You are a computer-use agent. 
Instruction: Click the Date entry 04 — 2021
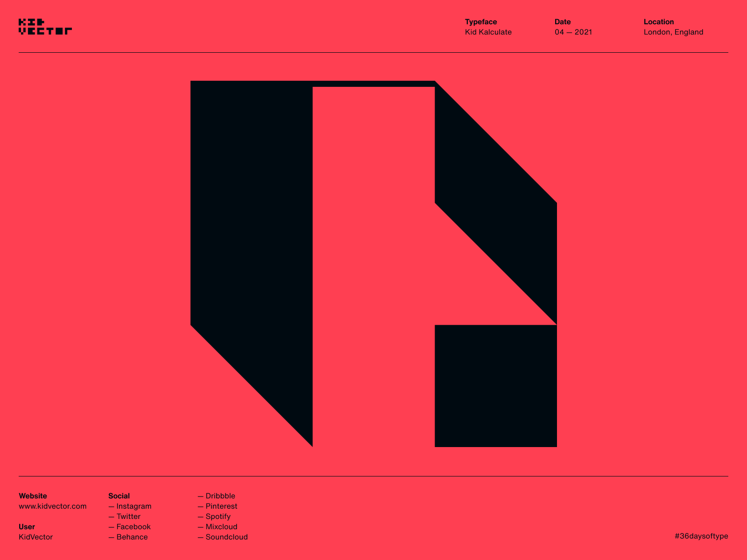[573, 32]
